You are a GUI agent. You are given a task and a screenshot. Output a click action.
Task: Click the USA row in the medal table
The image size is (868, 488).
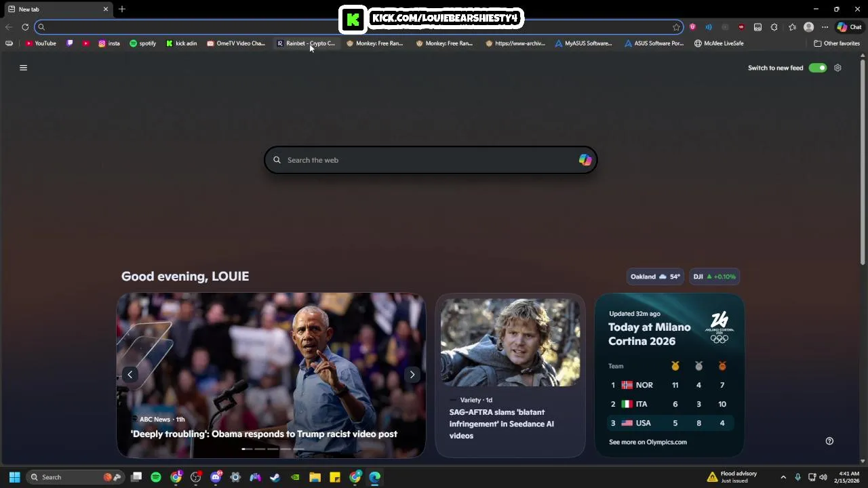click(x=669, y=423)
